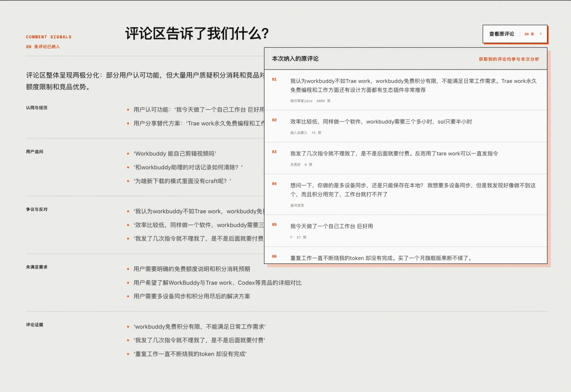571x392 pixels.
Task: Click summary paragraph 评论区整体呈现两极分化
Action: pos(145,81)
